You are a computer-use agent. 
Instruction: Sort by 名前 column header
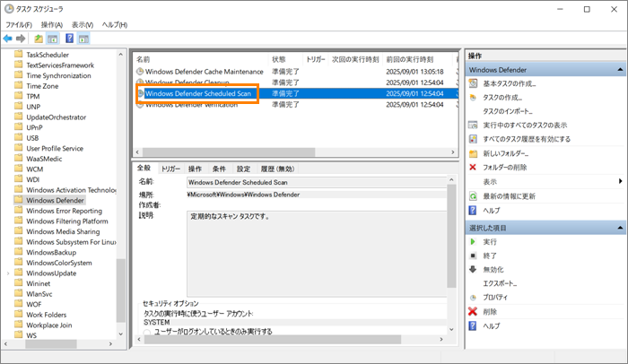coord(202,59)
